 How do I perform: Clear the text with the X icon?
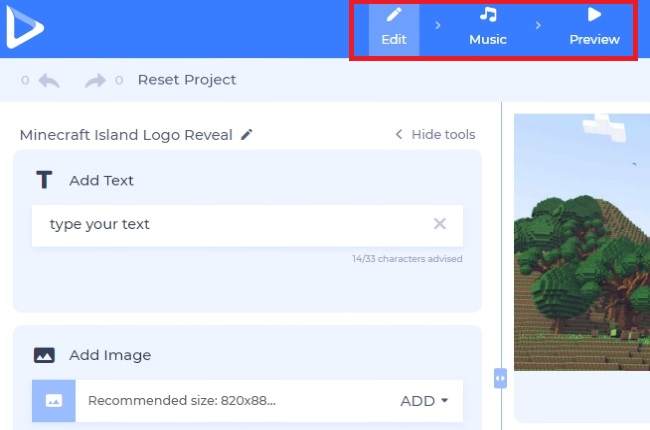(x=439, y=225)
